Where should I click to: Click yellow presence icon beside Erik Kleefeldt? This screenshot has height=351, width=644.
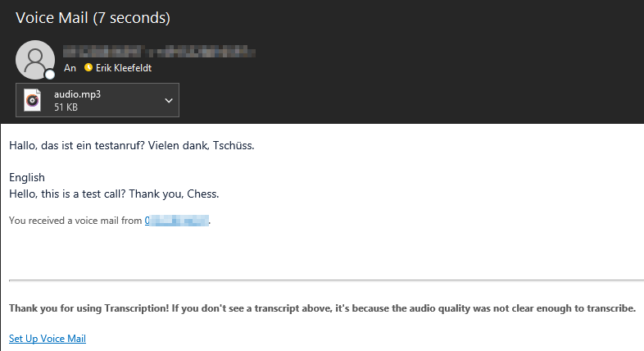[x=88, y=68]
